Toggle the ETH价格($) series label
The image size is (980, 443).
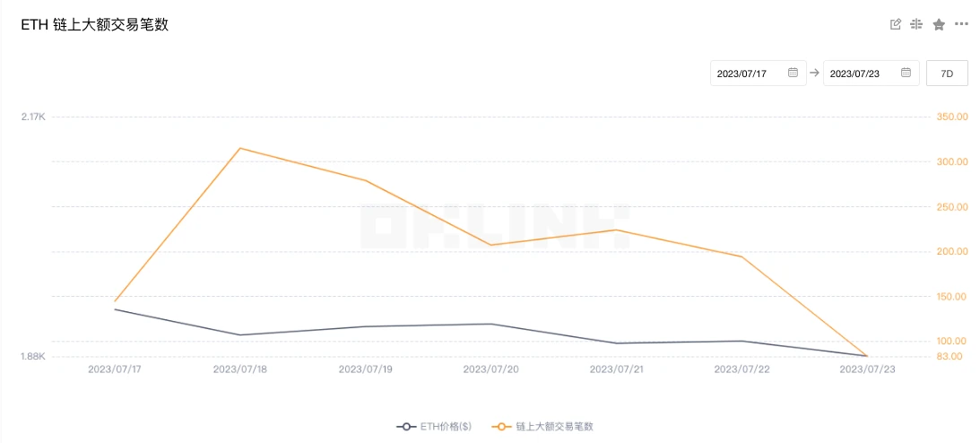446,426
